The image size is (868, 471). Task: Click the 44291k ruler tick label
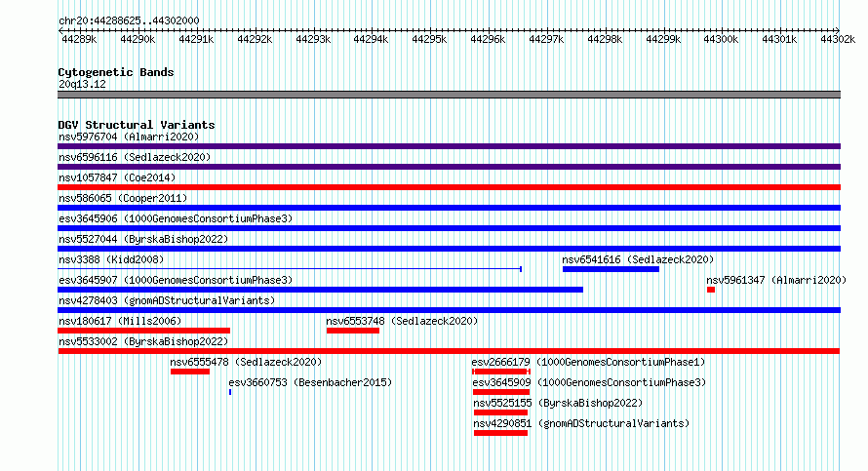(x=196, y=39)
